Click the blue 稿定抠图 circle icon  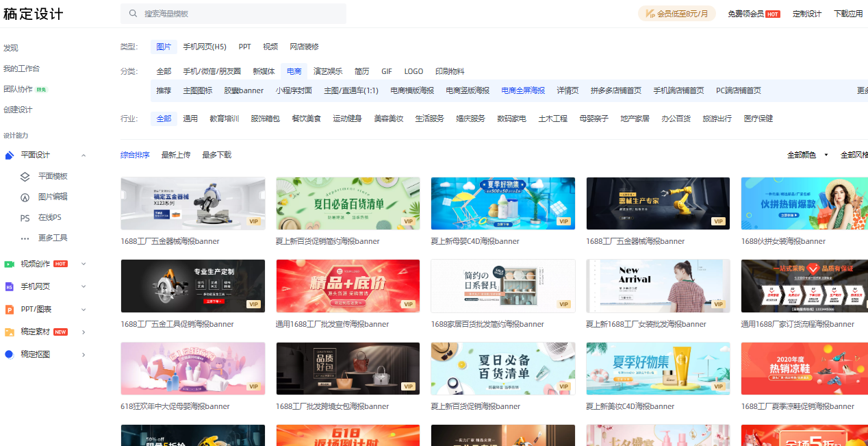[x=10, y=354]
